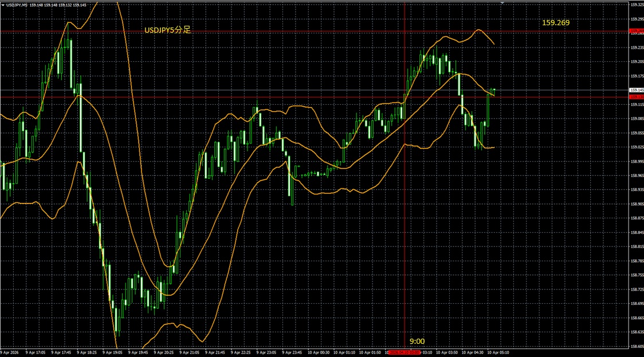The width and height of the screenshot is (644, 357).
Task: Select the red vertical line above 9:00
Action: coord(405,229)
